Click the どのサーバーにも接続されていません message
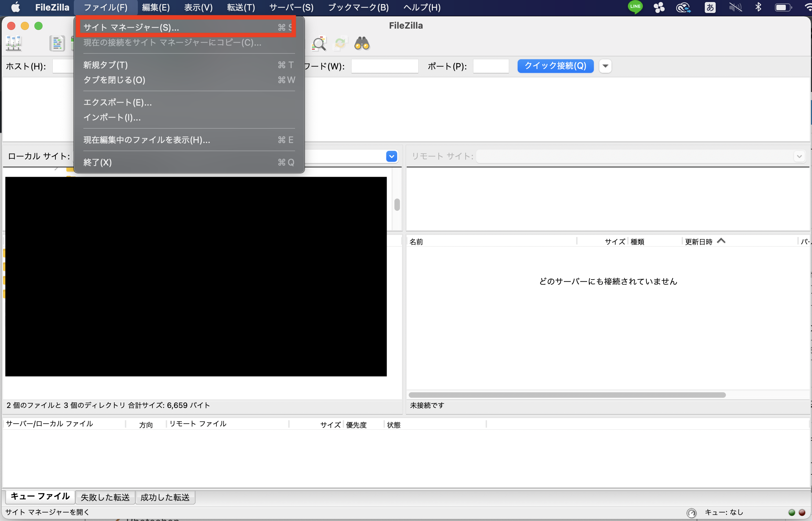Viewport: 812px width, 521px height. tap(608, 281)
